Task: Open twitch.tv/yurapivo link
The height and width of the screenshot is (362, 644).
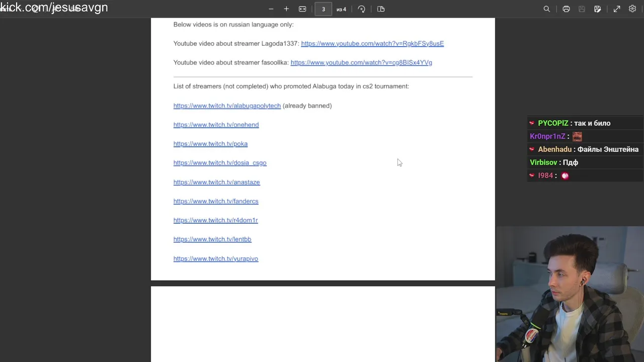Action: [216, 259]
